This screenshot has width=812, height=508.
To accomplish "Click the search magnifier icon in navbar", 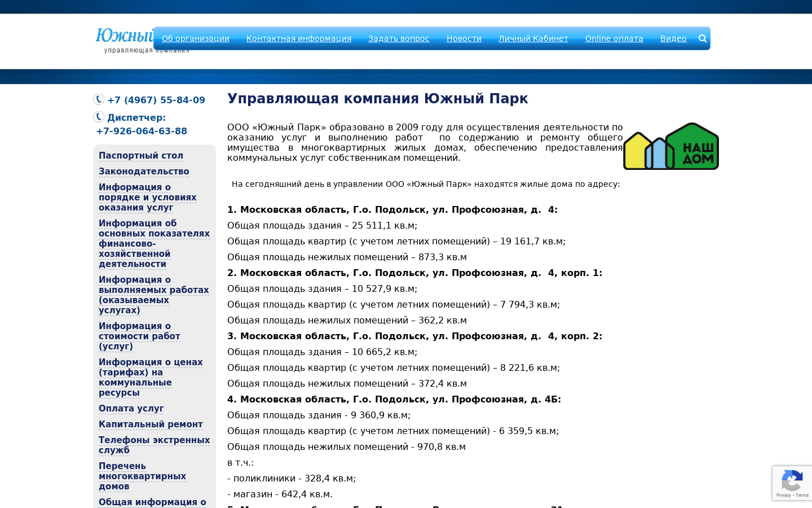I will pos(703,38).
